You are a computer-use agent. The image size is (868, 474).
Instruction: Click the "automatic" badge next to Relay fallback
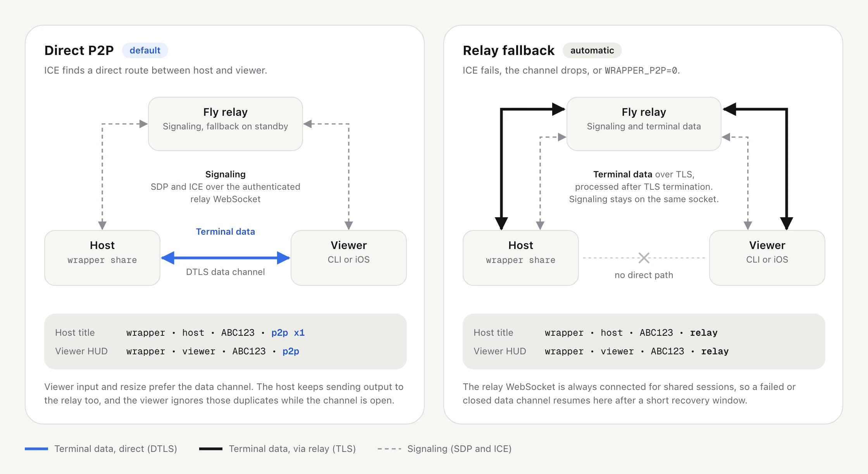(x=592, y=50)
